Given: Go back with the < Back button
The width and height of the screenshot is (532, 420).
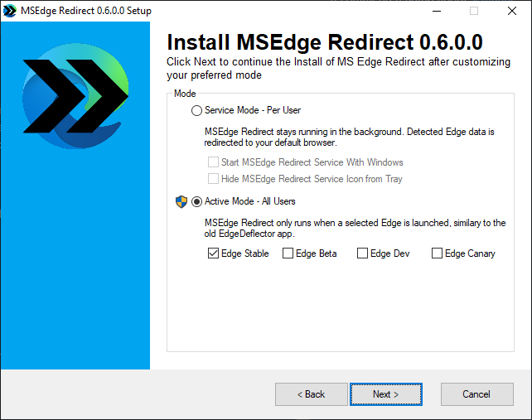Looking at the screenshot, I should pos(311,394).
